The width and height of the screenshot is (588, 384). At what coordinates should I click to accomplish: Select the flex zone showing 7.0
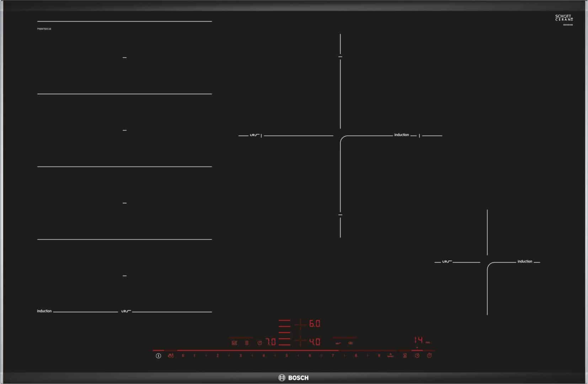[x=271, y=342]
